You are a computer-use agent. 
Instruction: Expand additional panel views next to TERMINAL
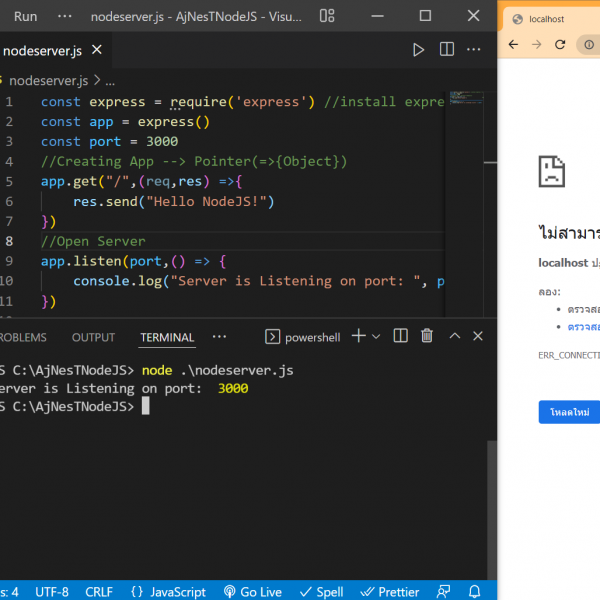coord(219,337)
